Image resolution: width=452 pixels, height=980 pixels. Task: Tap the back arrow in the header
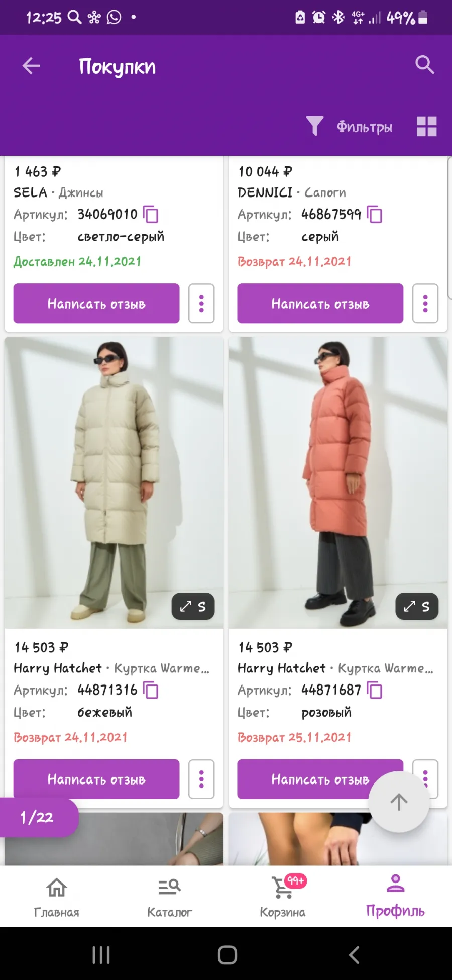coord(31,66)
